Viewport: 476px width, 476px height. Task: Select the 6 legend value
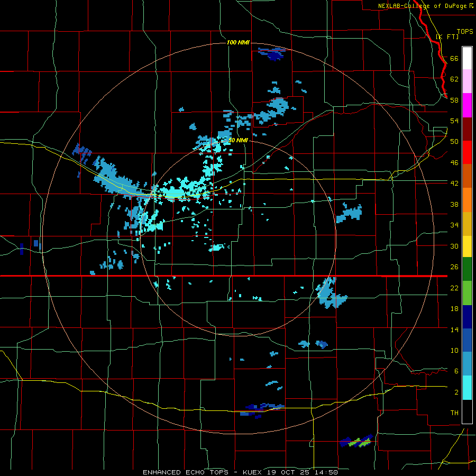pos(456,371)
